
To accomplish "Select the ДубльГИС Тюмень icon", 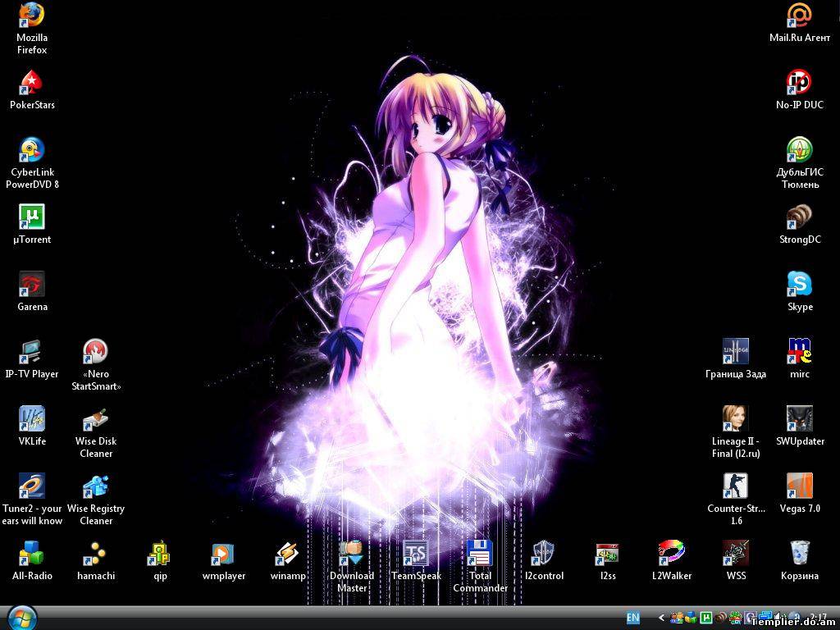I will [x=800, y=150].
